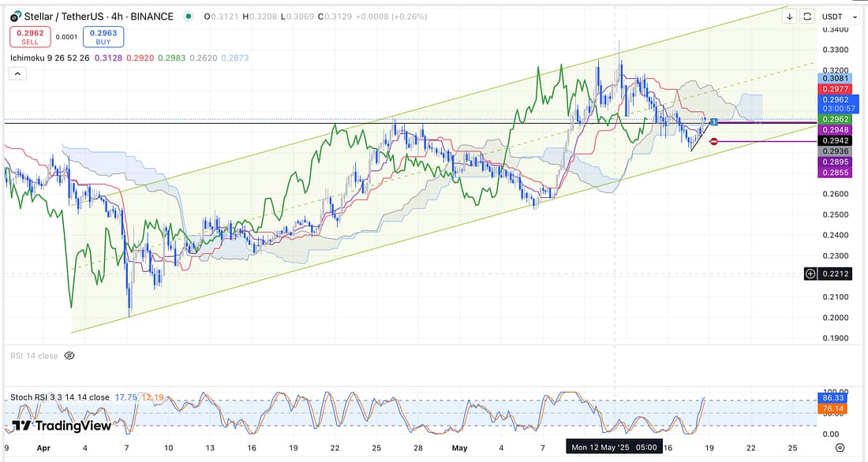Open chart settings gear at bottom right

(840, 447)
